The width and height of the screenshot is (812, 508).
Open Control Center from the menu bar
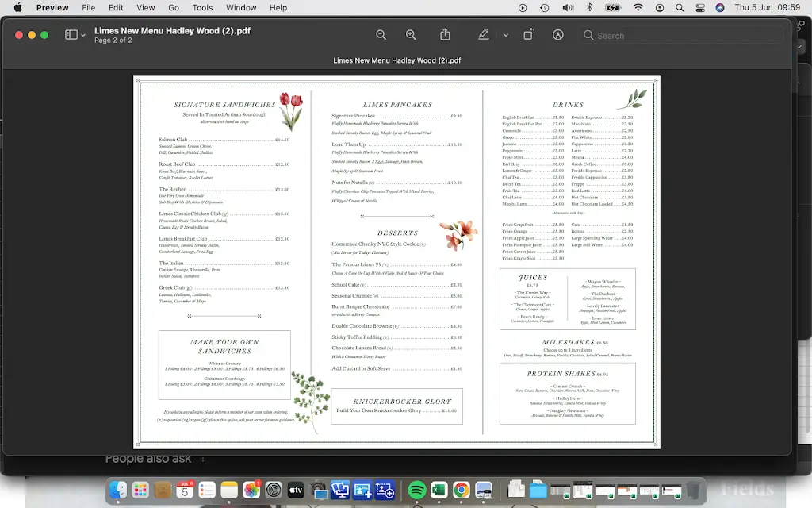point(701,7)
